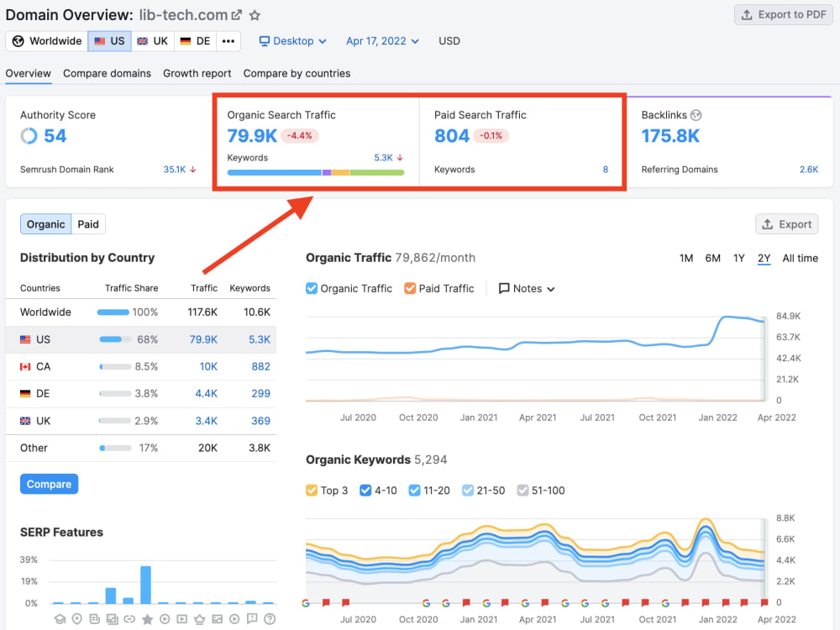Viewport: 840px width, 630px height.
Task: Click the Authority Score 54 value
Action: (55, 136)
